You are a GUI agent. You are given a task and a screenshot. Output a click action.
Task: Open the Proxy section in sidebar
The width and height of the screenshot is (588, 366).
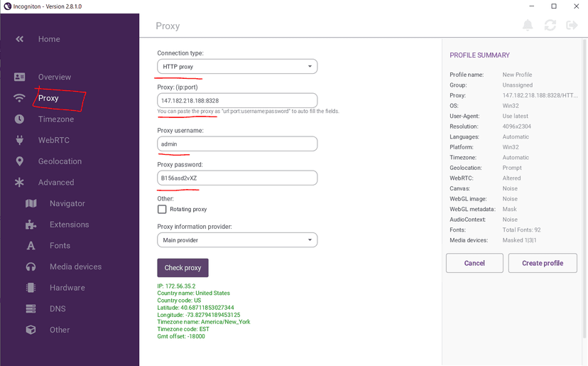click(48, 98)
